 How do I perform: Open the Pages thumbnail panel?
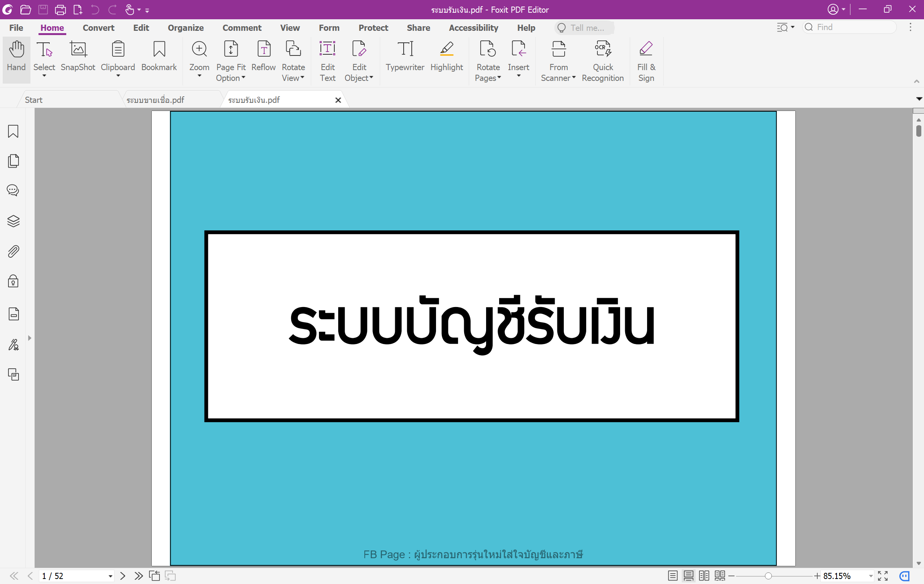click(x=13, y=161)
